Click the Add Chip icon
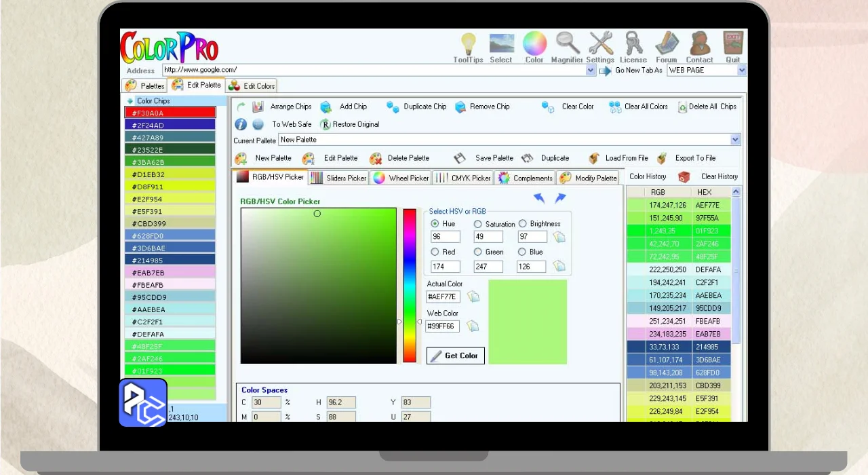 [326, 107]
